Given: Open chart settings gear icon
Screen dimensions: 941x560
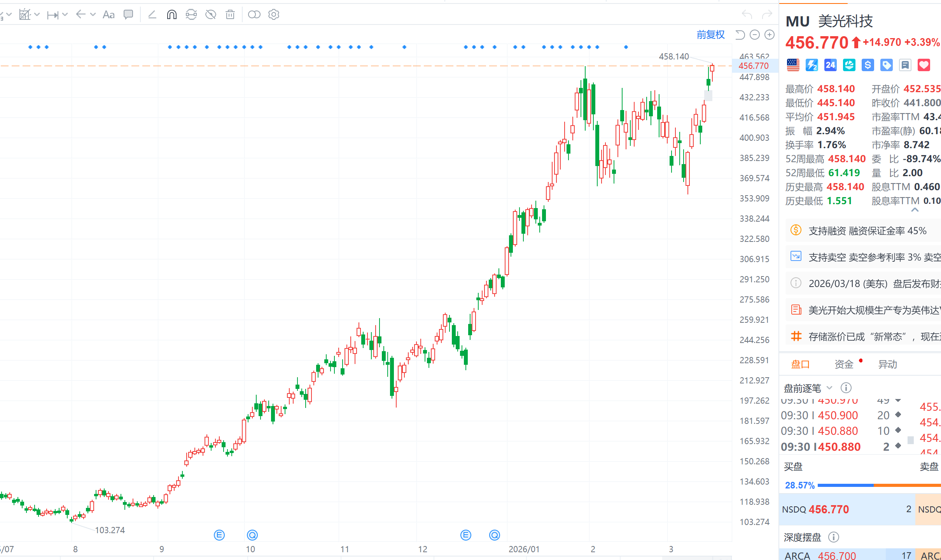Looking at the screenshot, I should [x=274, y=15].
